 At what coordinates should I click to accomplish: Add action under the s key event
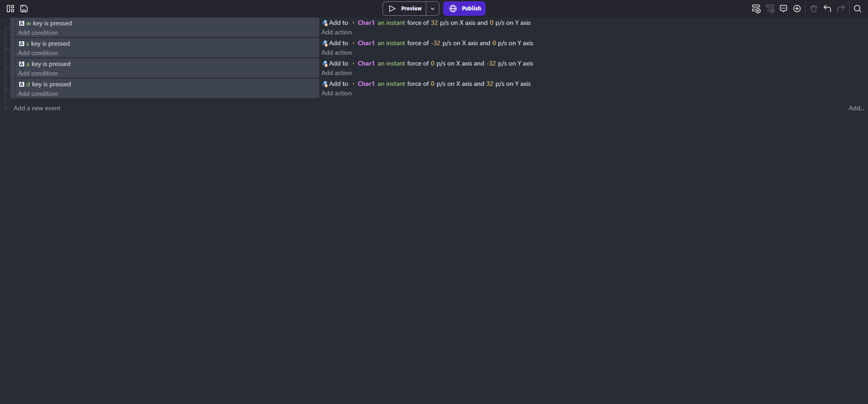coord(336,52)
